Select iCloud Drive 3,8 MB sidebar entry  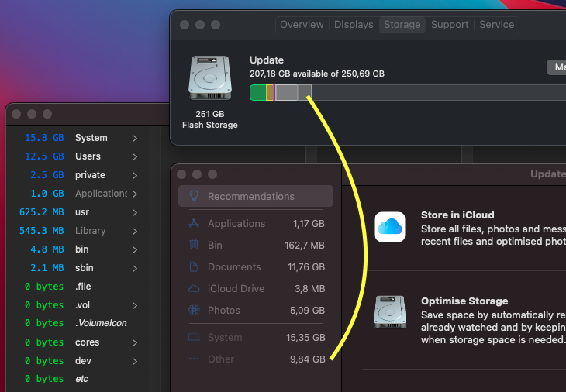click(x=256, y=288)
